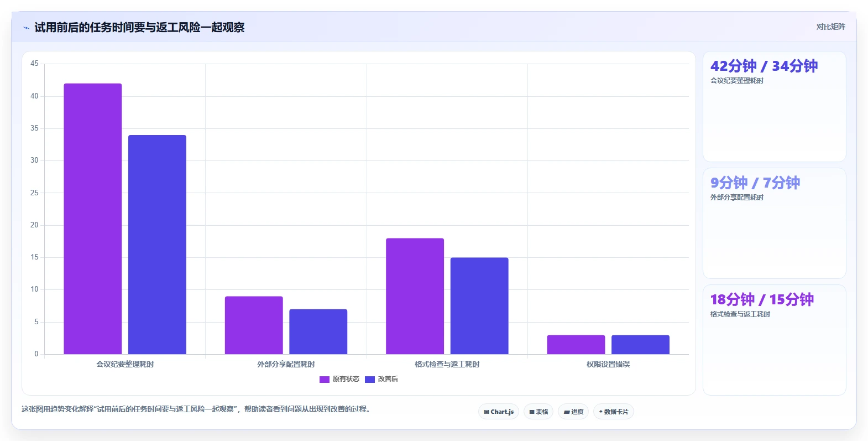Click the y-axis value 45

pos(34,64)
